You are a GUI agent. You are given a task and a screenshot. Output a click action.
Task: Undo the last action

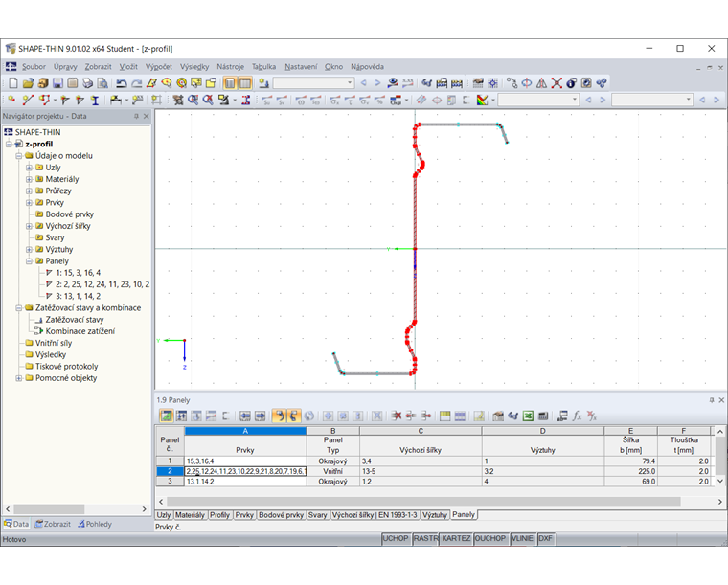pyautogui.click(x=122, y=83)
